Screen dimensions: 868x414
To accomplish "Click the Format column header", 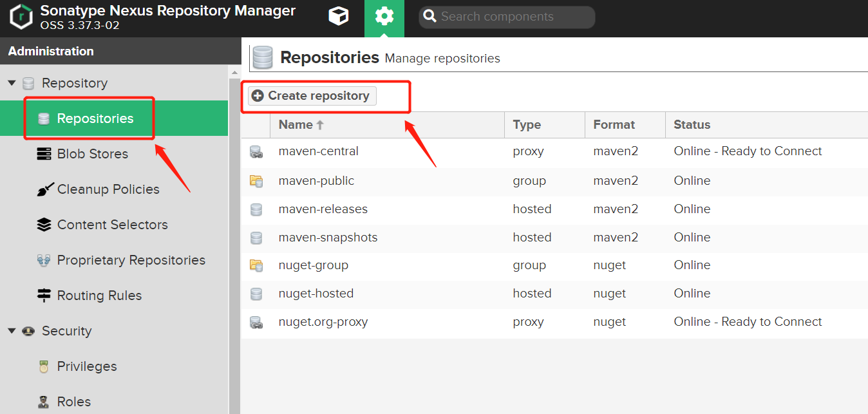I will (x=625, y=125).
